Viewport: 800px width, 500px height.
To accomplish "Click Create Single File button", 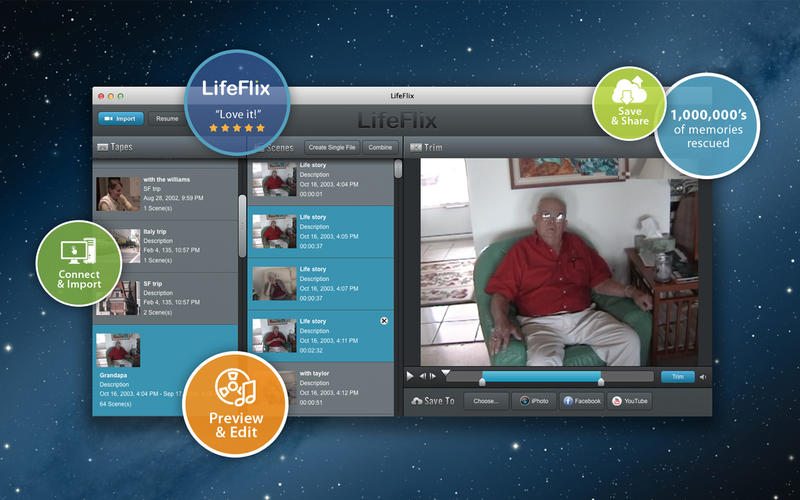I will 332,147.
